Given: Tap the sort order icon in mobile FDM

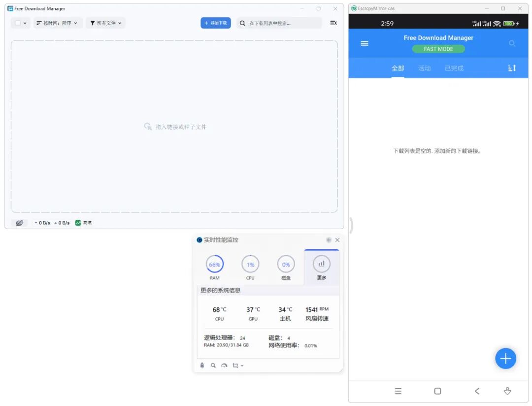Looking at the screenshot, I should tap(512, 68).
